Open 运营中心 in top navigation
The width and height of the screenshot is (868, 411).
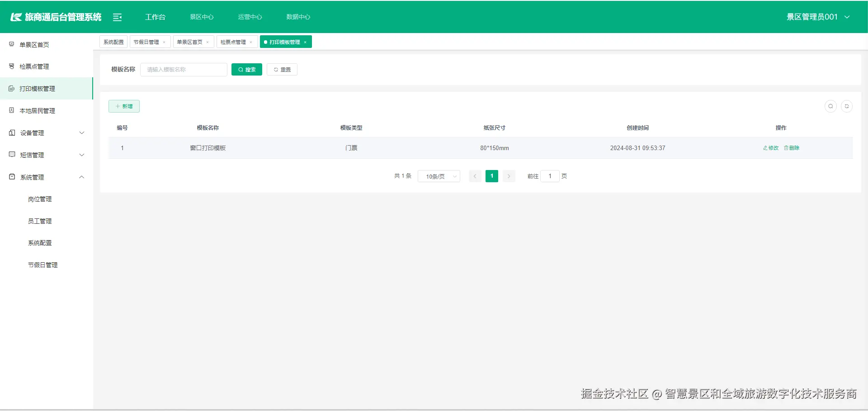coord(250,17)
